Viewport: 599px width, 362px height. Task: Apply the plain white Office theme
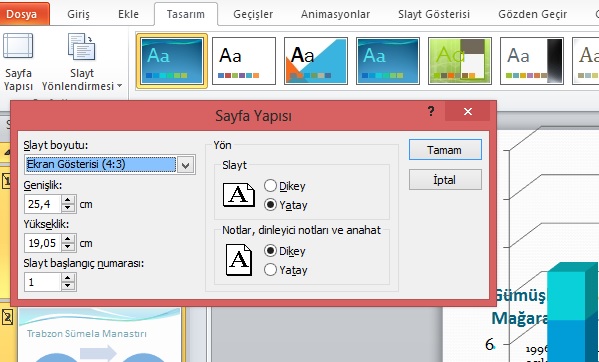(x=244, y=61)
